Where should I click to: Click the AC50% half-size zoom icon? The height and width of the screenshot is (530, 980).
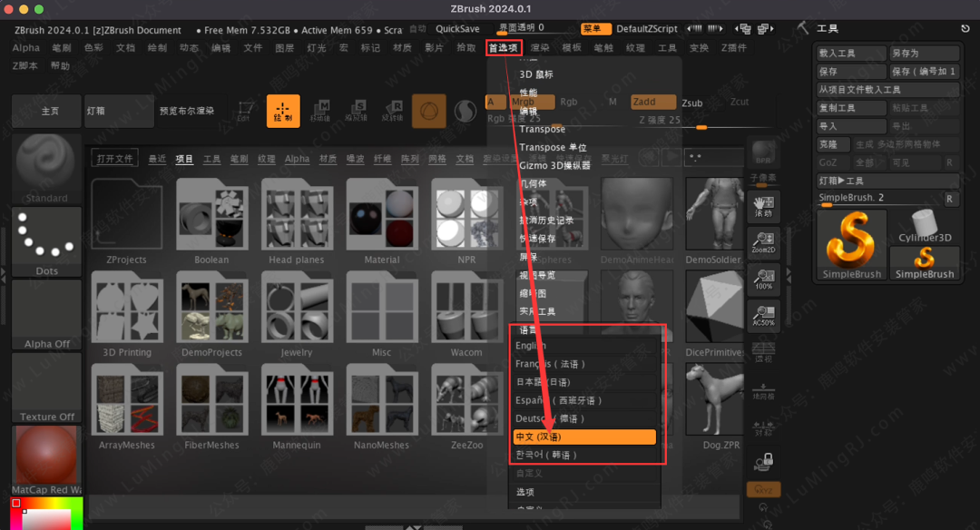pos(763,313)
